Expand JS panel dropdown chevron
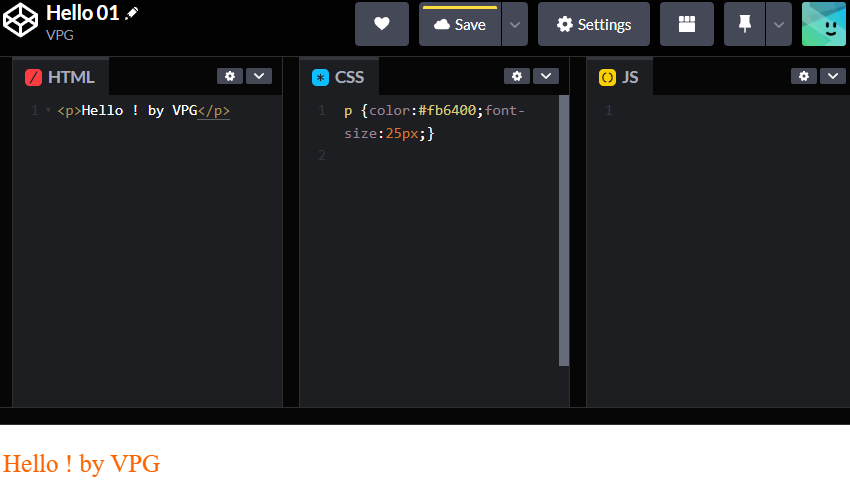 [x=832, y=76]
